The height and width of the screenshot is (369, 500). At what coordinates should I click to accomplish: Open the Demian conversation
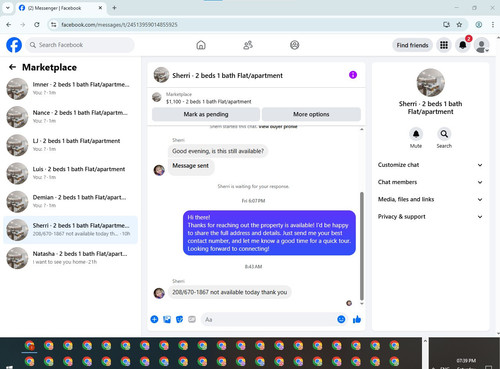pyautogui.click(x=70, y=201)
